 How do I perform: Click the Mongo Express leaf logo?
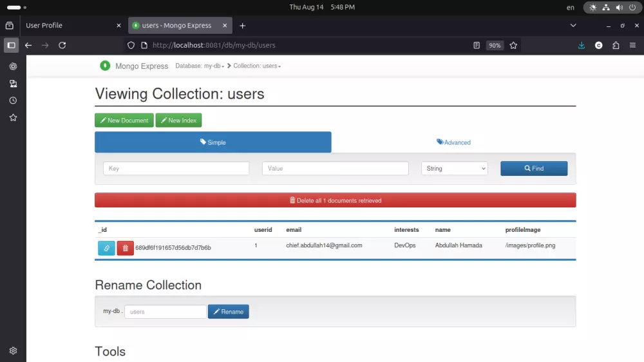coord(105,66)
